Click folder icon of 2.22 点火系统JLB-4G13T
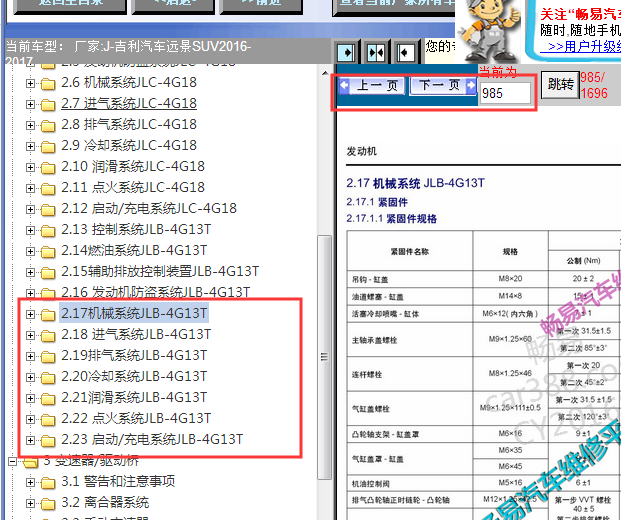This screenshot has height=520, width=621. coord(48,420)
